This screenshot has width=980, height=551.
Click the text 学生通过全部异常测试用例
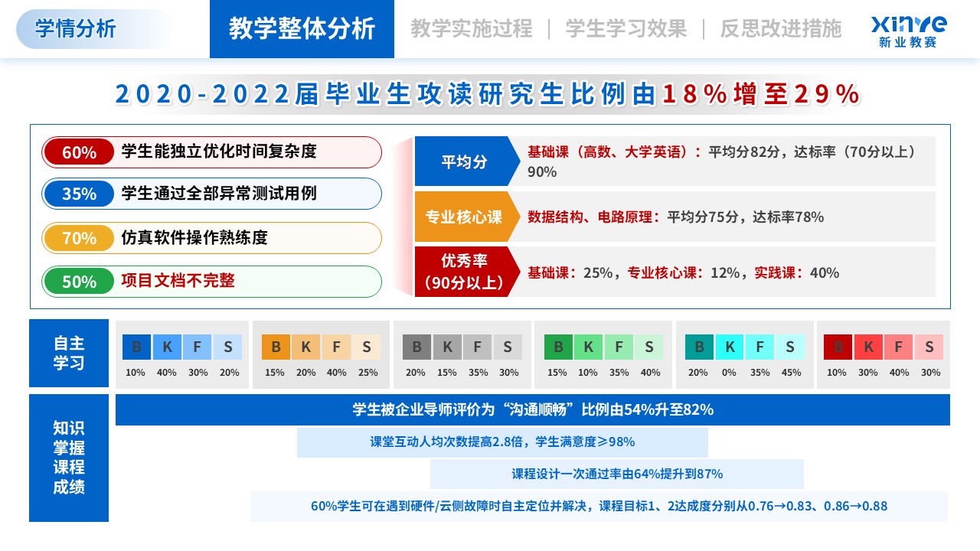(x=219, y=194)
